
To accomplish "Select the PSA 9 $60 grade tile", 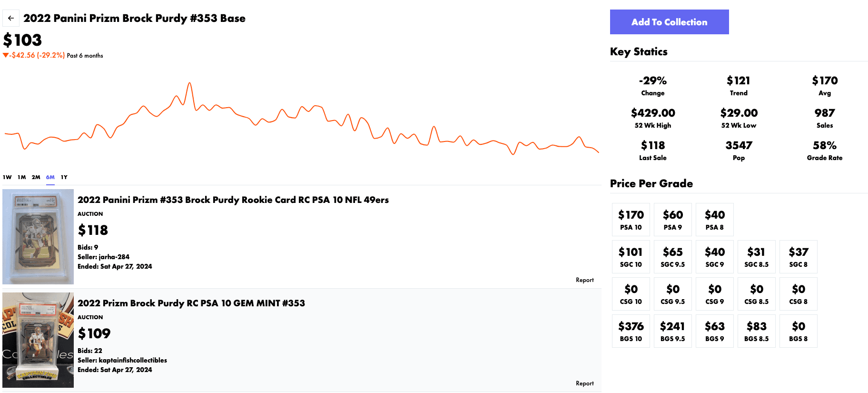I will (x=672, y=220).
